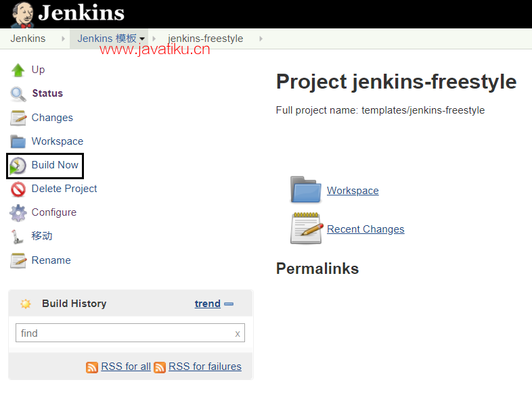
Task: Click the find build search field
Action: (130, 333)
